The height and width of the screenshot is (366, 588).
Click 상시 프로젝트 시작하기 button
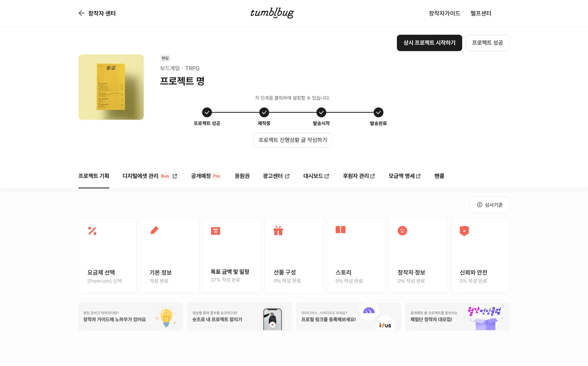pos(429,43)
